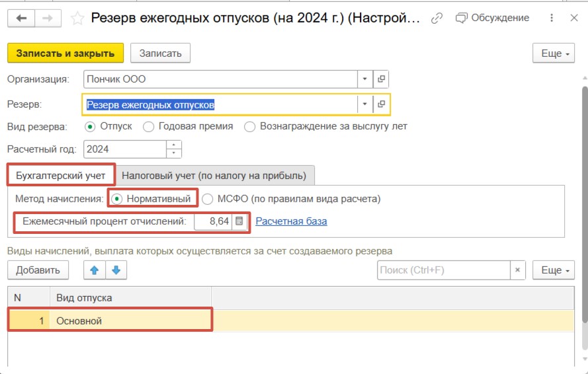Open the three-dot menu in the title bar
The width and height of the screenshot is (588, 374).
552,18
